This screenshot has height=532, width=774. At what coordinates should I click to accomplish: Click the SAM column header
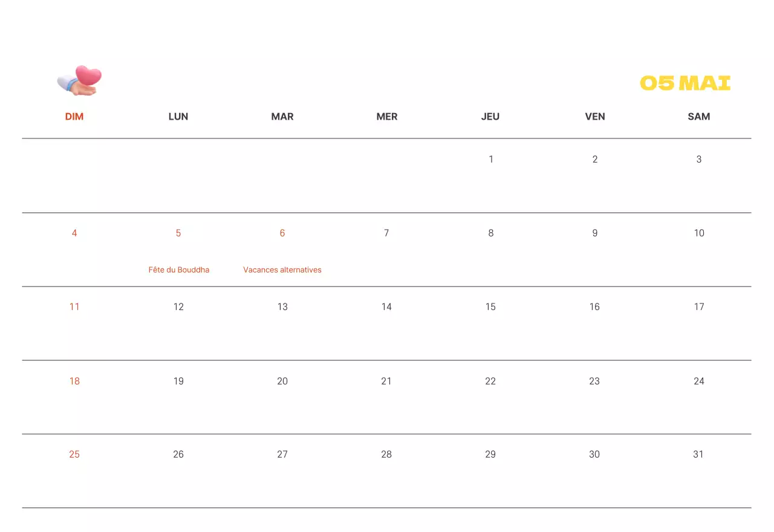click(x=699, y=117)
